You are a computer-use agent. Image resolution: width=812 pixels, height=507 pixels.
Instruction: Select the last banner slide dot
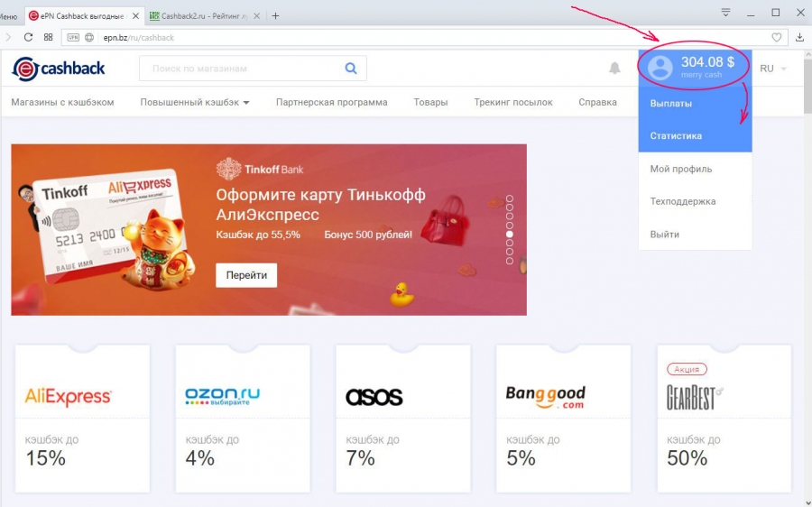(510, 261)
